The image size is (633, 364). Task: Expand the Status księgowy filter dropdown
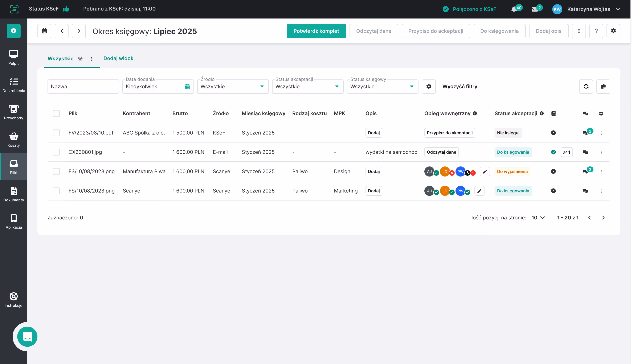pyautogui.click(x=383, y=87)
